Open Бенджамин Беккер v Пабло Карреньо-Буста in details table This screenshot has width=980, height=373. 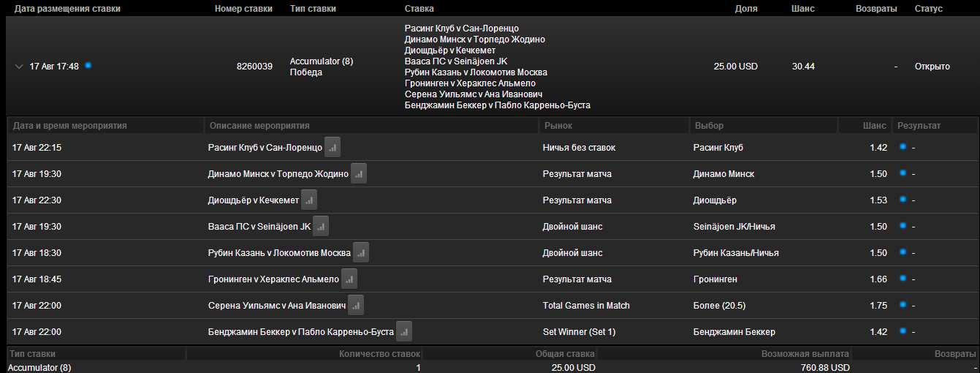click(x=300, y=332)
